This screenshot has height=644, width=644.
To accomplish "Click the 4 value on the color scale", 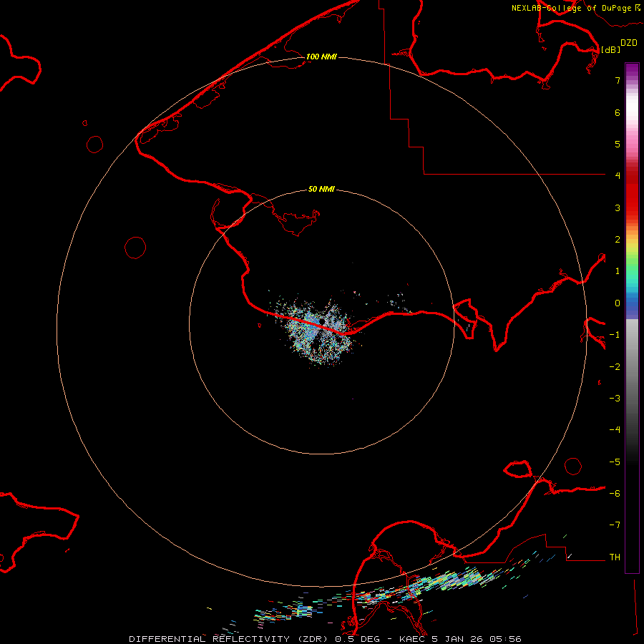I will [x=618, y=175].
